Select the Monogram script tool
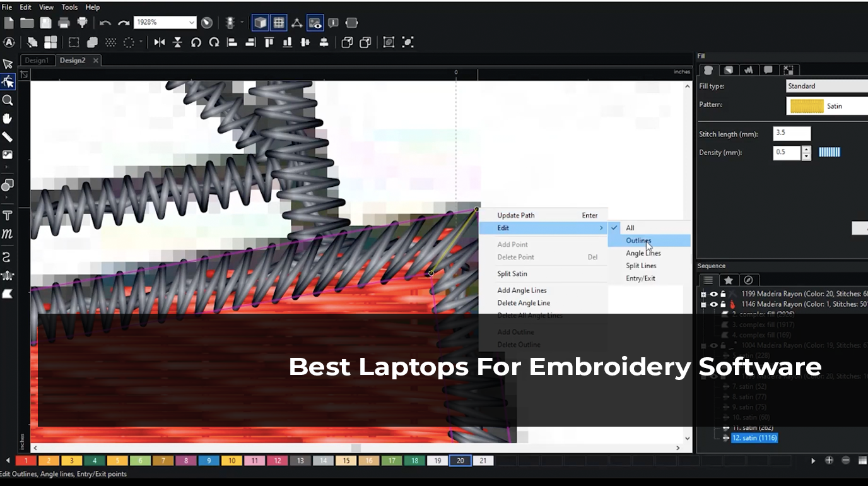 coord(8,234)
